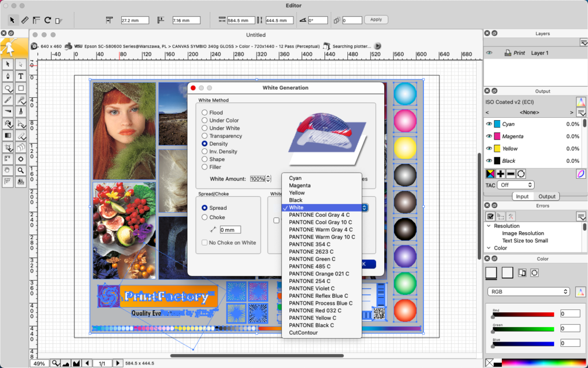This screenshot has height=368, width=588.
Task: Choose Black from the ink list
Action: pos(322,200)
